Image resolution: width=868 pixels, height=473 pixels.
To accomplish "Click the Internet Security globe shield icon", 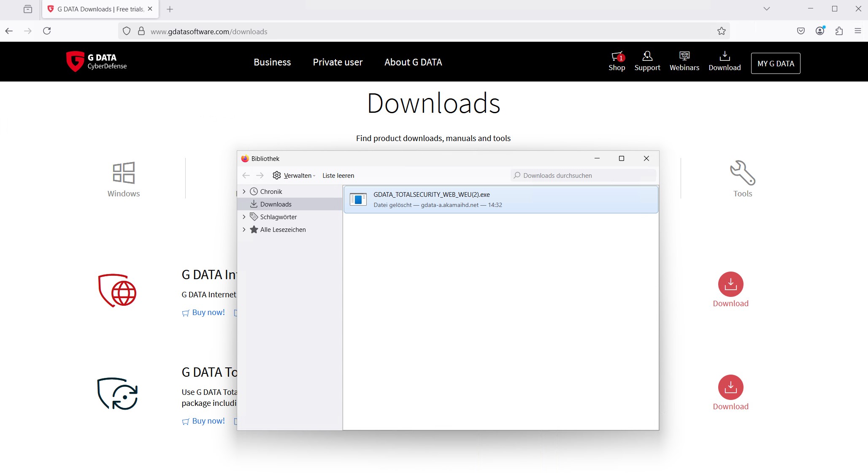I will tap(117, 291).
